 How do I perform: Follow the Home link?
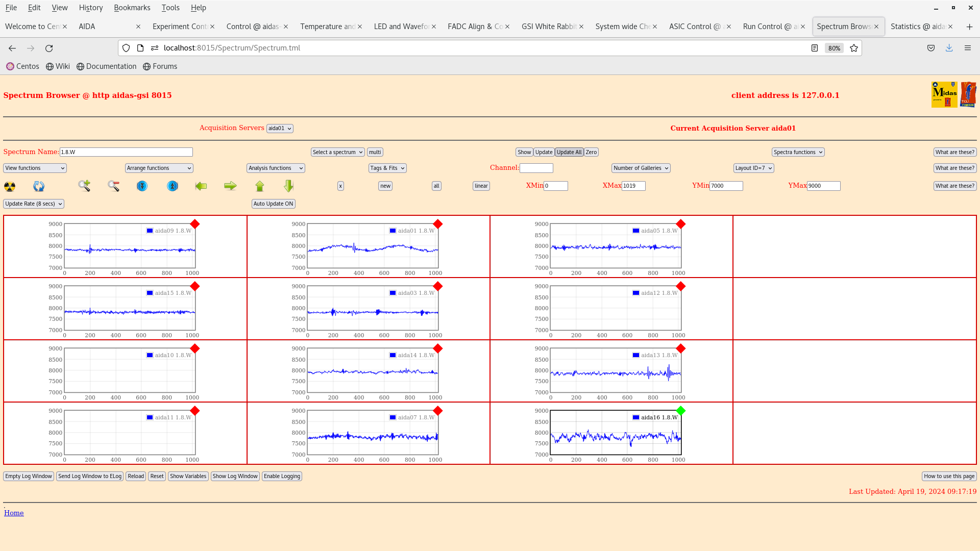tap(14, 513)
